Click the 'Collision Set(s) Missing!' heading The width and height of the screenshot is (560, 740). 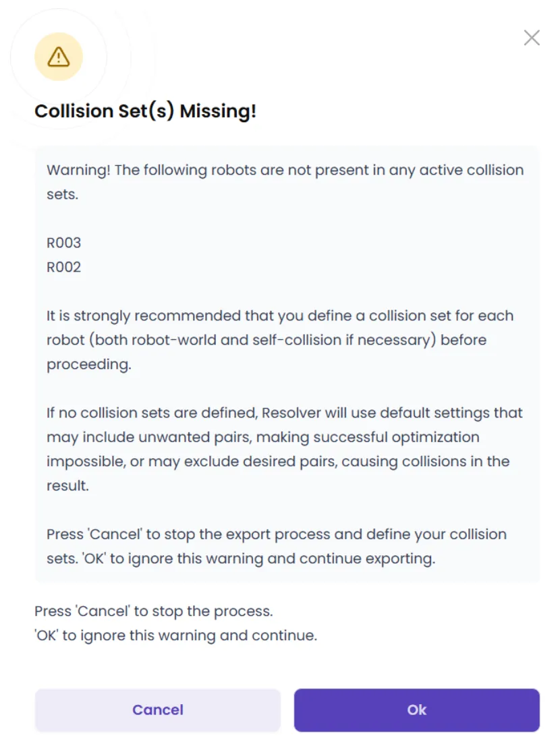[x=146, y=111]
